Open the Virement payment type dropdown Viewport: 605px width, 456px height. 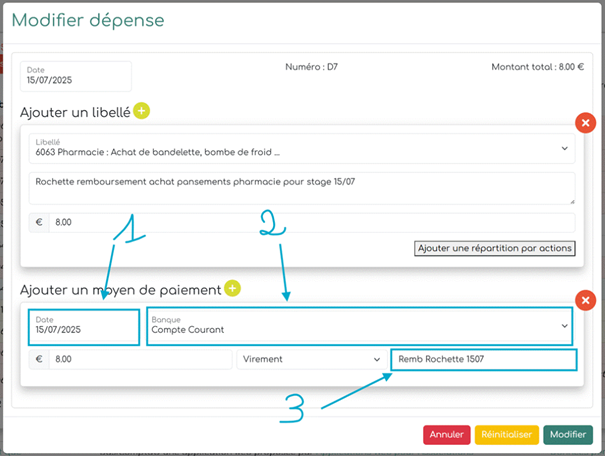pos(309,359)
